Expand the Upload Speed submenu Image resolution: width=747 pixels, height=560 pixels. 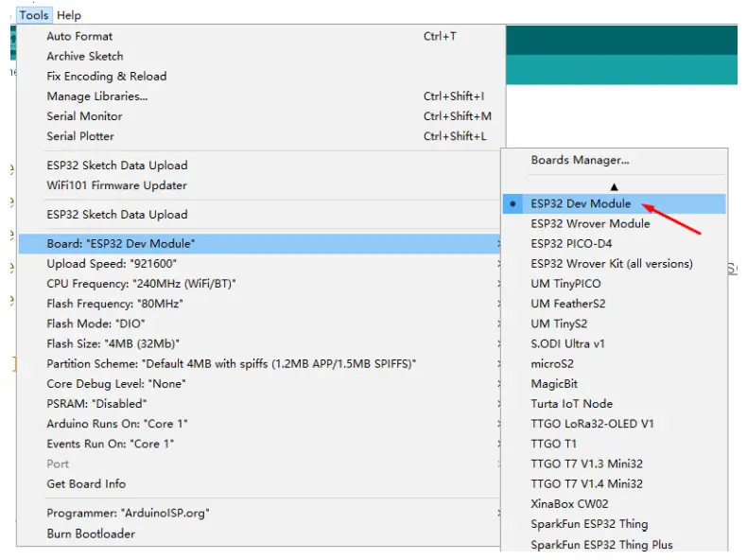tap(112, 264)
